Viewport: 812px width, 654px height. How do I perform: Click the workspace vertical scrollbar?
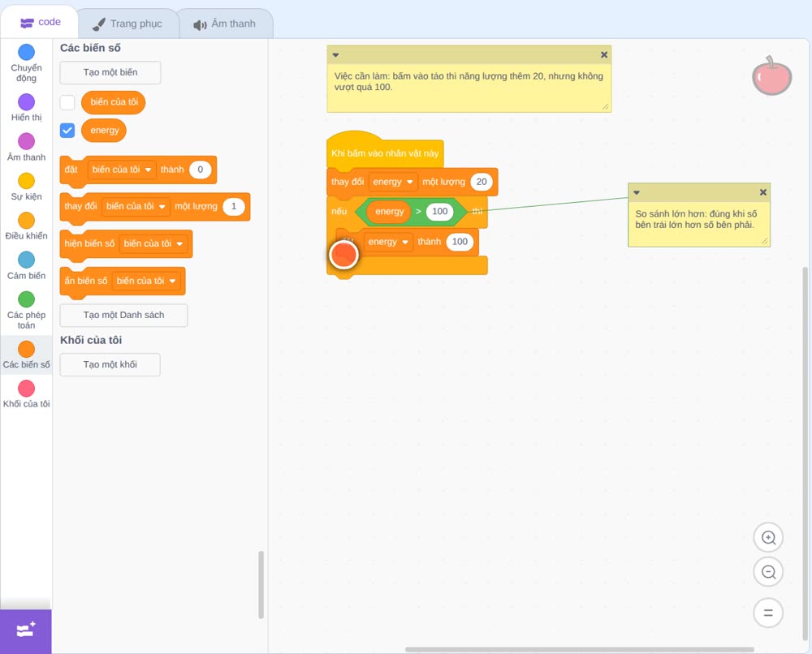[806, 453]
